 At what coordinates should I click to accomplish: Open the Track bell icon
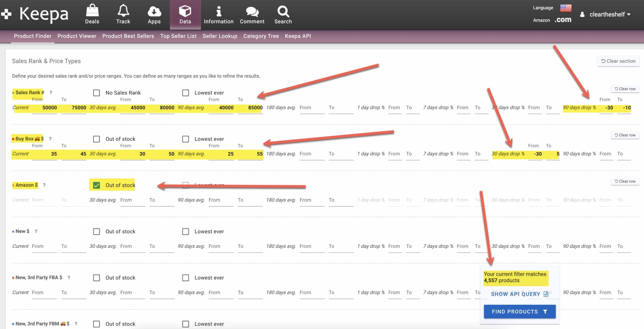click(x=123, y=11)
